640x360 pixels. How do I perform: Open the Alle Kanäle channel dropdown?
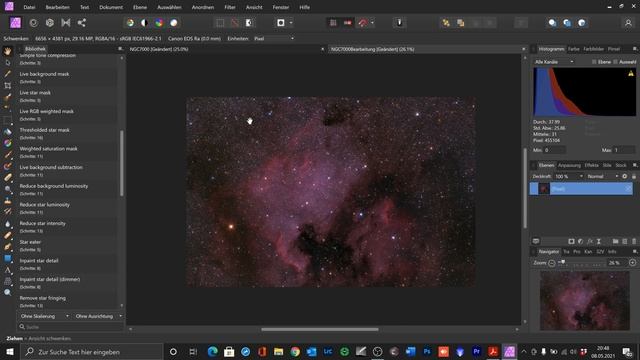point(554,62)
